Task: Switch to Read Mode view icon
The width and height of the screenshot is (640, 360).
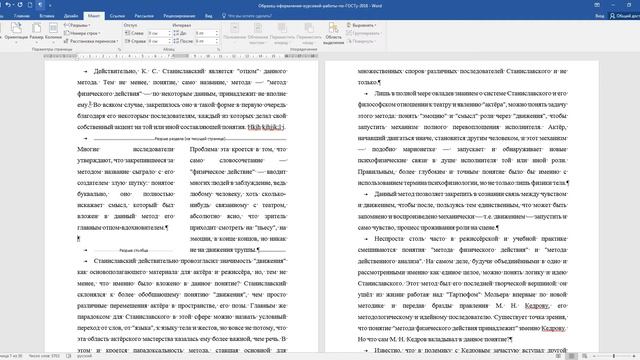Action: click(558, 356)
